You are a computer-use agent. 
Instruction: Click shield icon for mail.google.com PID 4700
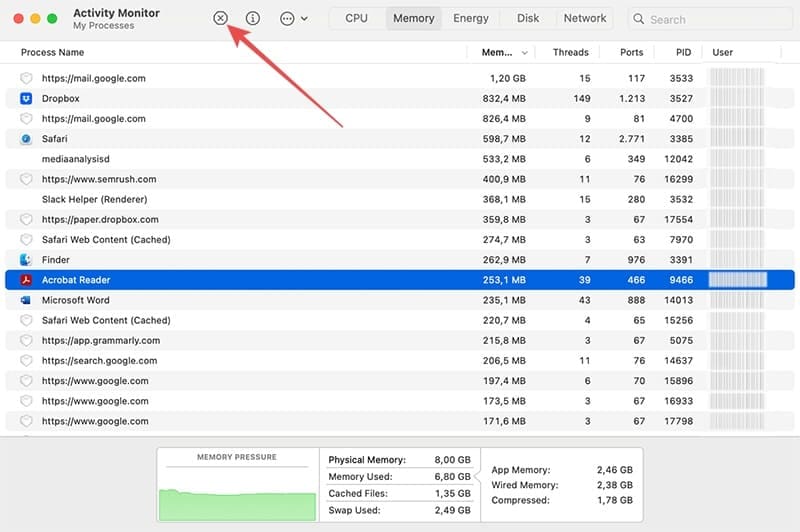click(26, 118)
